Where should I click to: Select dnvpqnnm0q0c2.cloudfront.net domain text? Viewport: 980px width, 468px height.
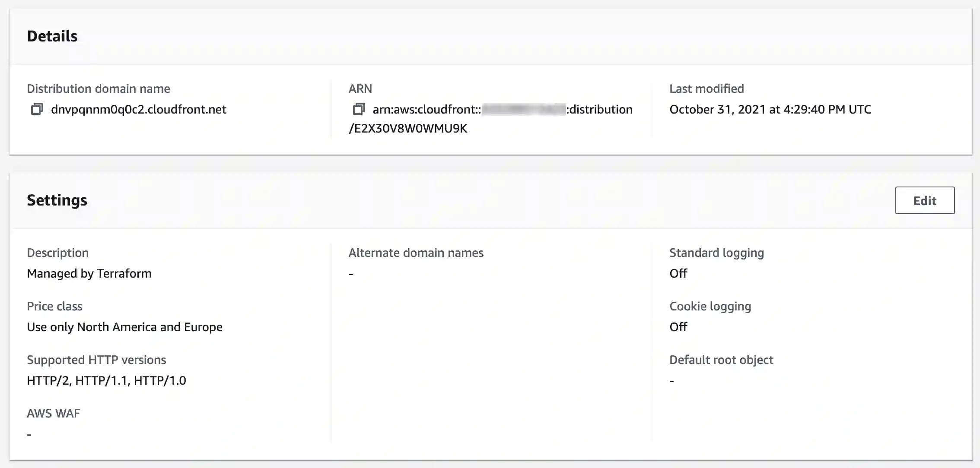(x=138, y=109)
